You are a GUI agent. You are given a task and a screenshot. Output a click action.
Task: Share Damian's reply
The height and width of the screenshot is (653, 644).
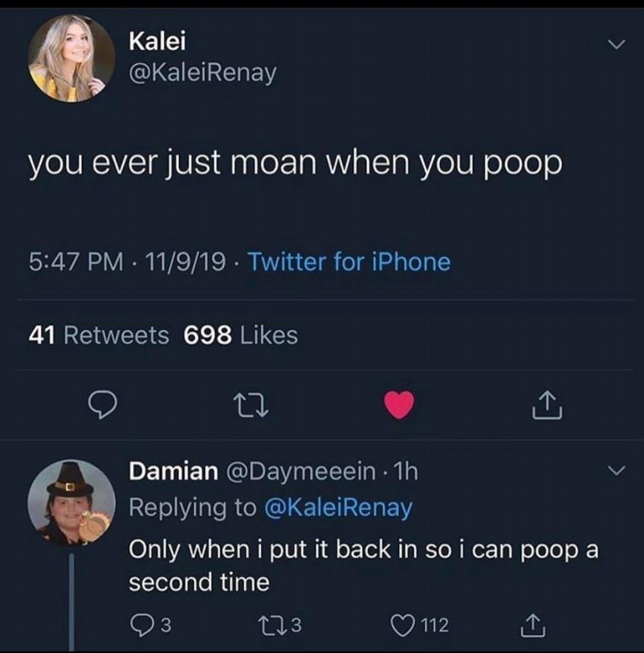(531, 624)
